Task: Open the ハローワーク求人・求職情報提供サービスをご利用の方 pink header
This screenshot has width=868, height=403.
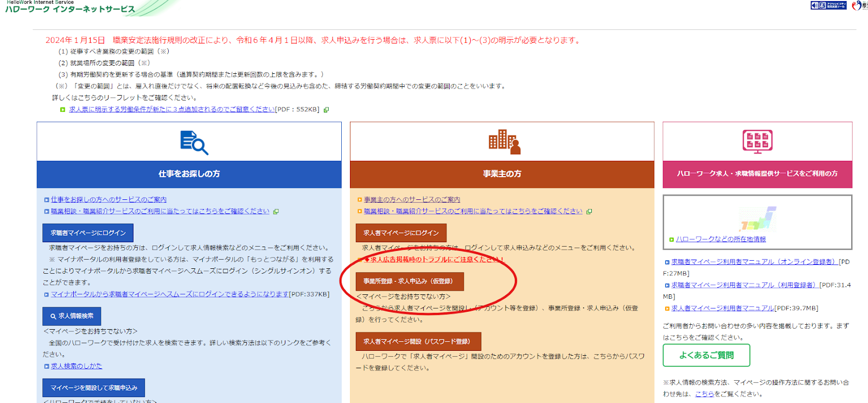Action: click(x=757, y=174)
